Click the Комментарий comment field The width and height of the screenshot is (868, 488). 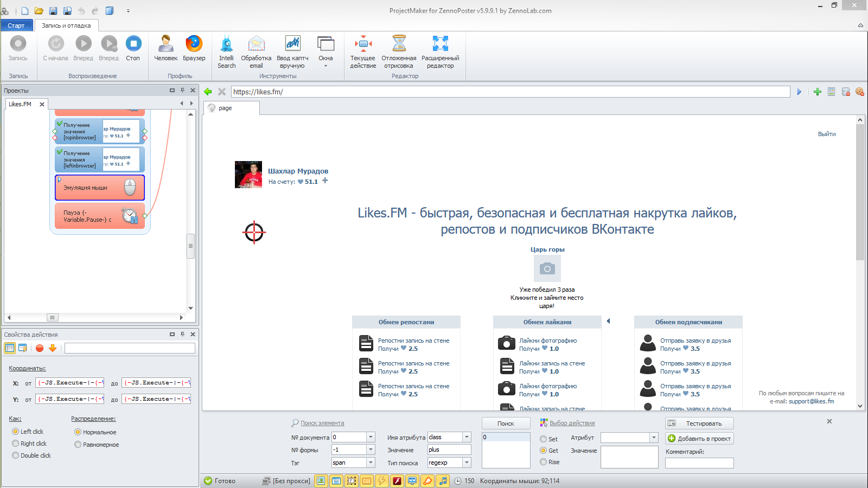click(x=699, y=463)
